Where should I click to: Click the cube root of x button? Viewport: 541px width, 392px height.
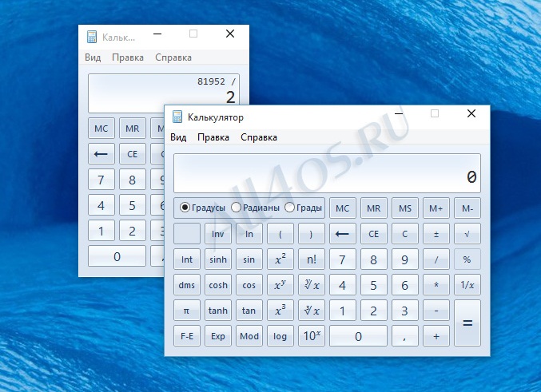311,311
